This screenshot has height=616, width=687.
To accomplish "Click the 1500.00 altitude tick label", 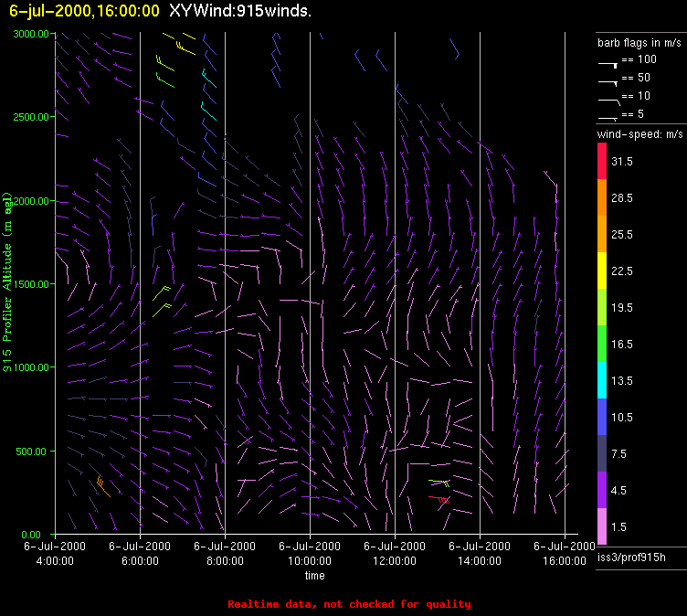I will [x=31, y=284].
